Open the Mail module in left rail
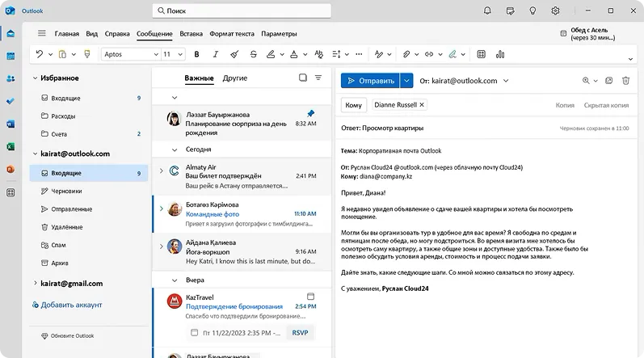 click(x=11, y=33)
